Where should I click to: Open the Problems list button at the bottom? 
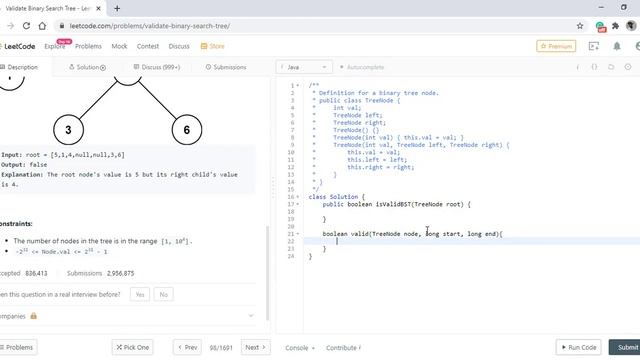(17, 347)
